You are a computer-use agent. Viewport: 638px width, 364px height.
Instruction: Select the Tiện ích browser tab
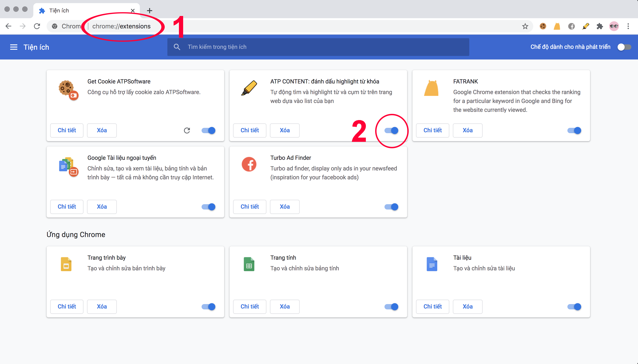point(86,10)
